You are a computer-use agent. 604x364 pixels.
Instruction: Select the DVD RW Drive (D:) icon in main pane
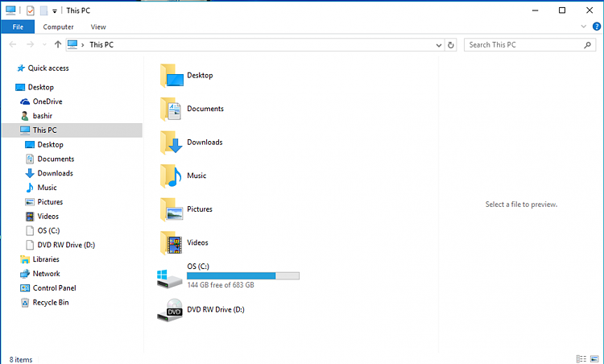[x=169, y=310]
